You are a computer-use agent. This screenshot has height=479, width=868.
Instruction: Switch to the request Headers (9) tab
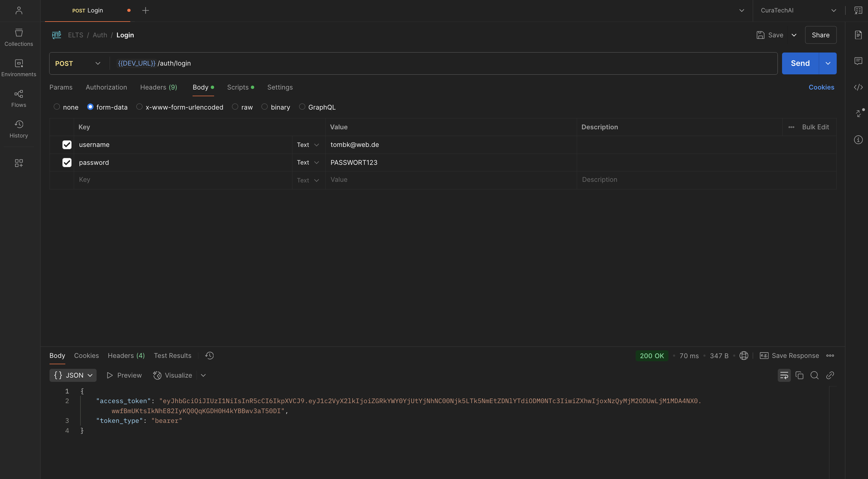(x=158, y=87)
